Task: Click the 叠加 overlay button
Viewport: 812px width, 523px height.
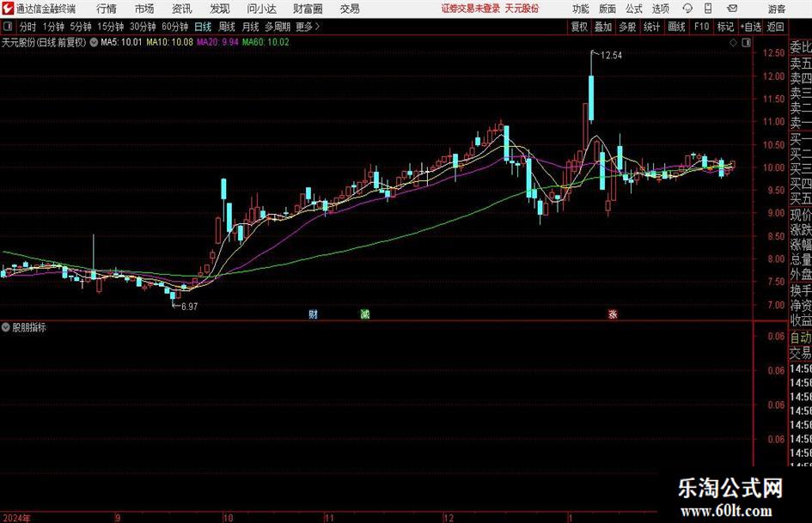Action: coord(603,27)
